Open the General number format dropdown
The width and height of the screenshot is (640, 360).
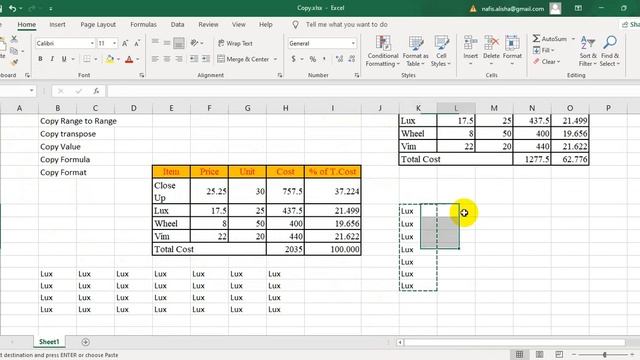(353, 43)
